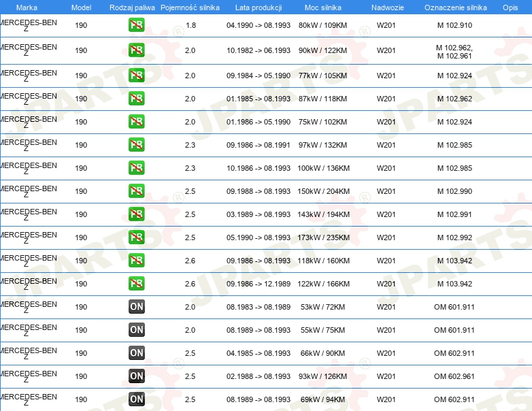The image size is (532, 411).
Task: Select the cell M 102.962, M 102.961
Action: click(454, 52)
